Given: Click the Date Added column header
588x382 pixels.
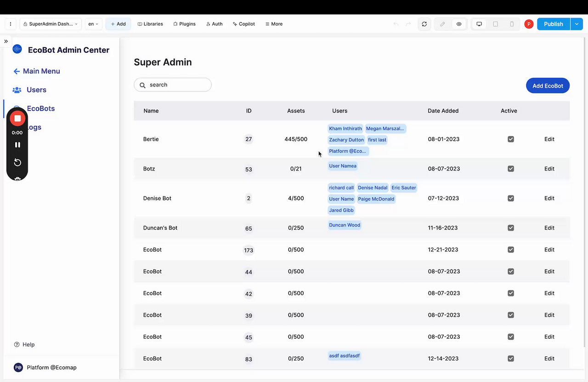Looking at the screenshot, I should (x=443, y=111).
